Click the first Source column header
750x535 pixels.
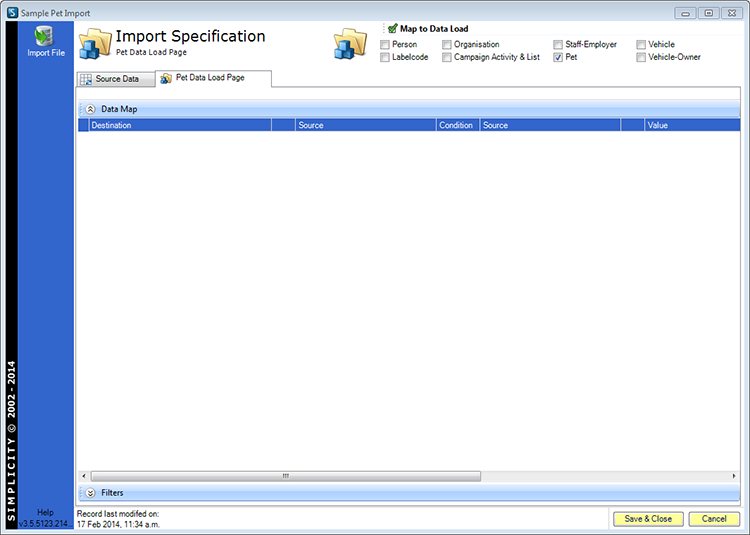tap(365, 125)
